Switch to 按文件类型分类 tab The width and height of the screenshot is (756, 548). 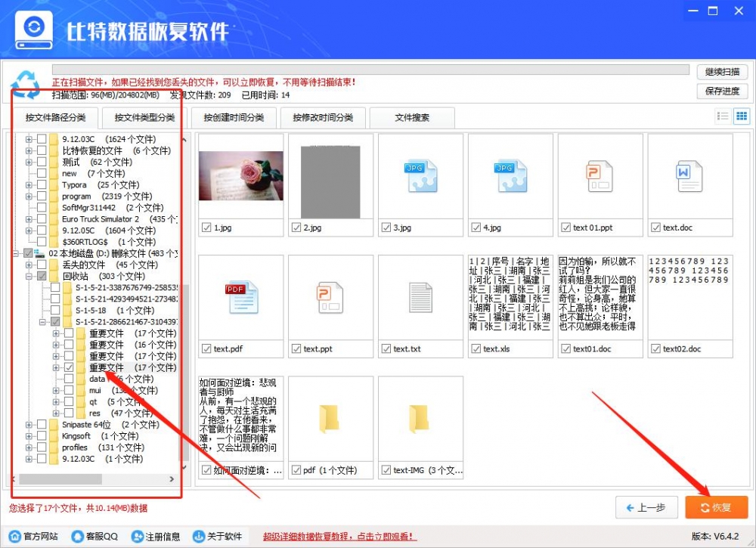coord(145,118)
